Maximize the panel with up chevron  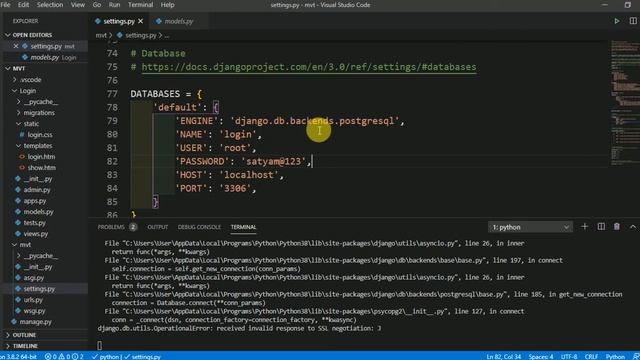click(x=633, y=227)
